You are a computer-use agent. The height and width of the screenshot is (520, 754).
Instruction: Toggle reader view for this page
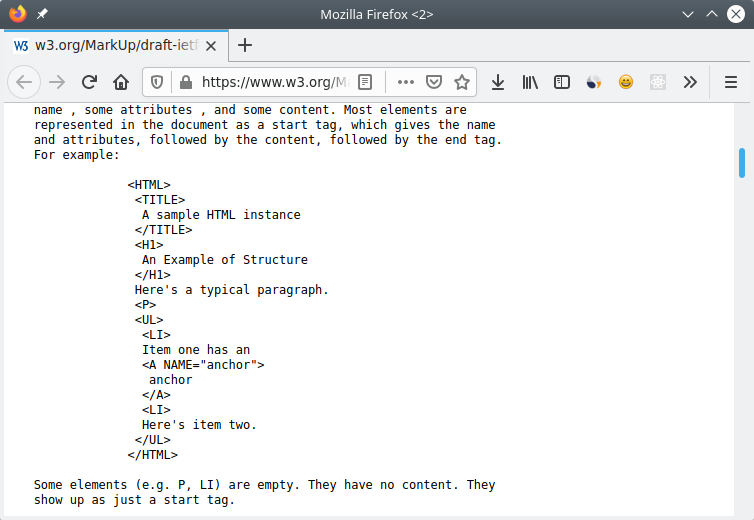click(365, 82)
